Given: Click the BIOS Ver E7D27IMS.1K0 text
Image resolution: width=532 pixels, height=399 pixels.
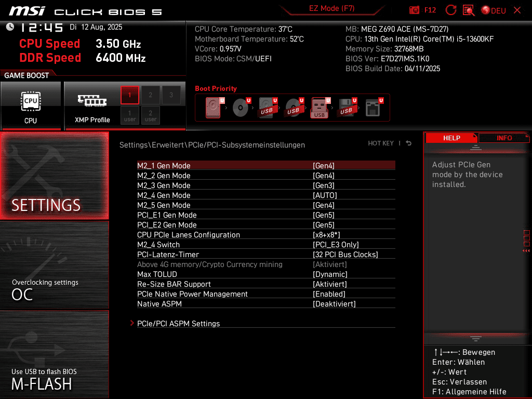Looking at the screenshot, I should [x=387, y=58].
